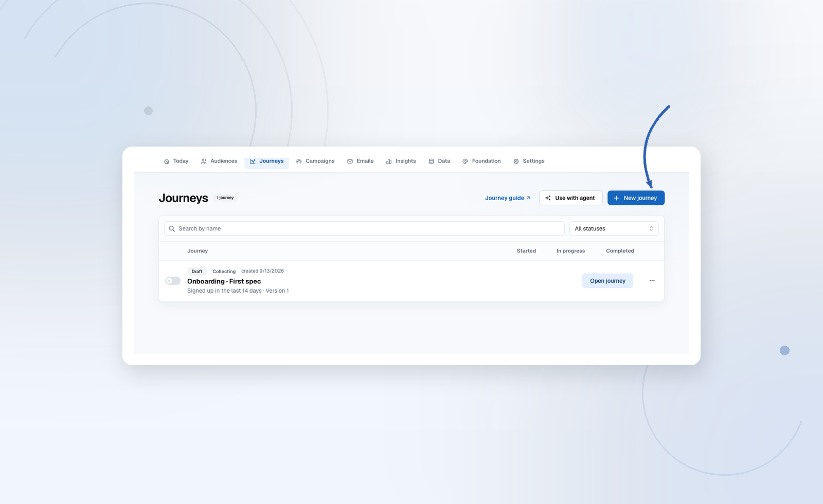Click the Draft badge
This screenshot has width=823, height=504.
pos(197,271)
